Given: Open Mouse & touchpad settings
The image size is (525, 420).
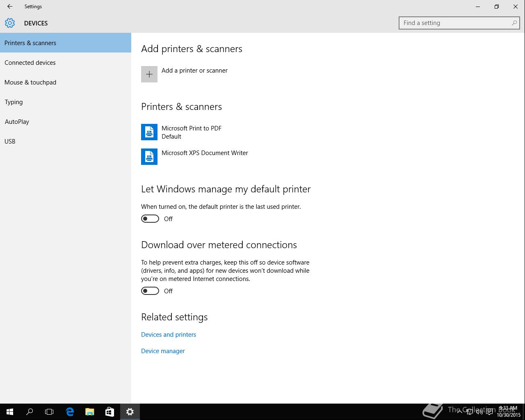Looking at the screenshot, I should pyautogui.click(x=66, y=82).
